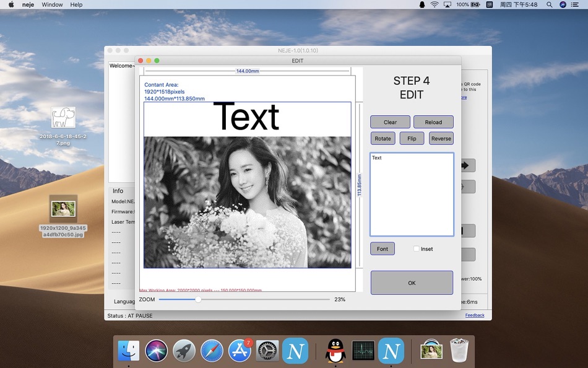Open App Store with 7 badge
Viewport: 588px width, 368px height.
point(240,351)
